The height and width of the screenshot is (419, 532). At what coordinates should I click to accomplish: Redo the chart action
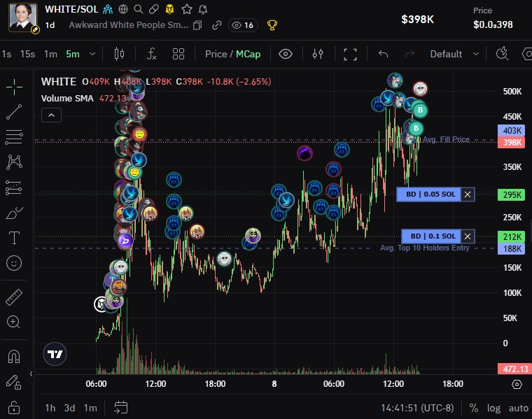(x=410, y=54)
